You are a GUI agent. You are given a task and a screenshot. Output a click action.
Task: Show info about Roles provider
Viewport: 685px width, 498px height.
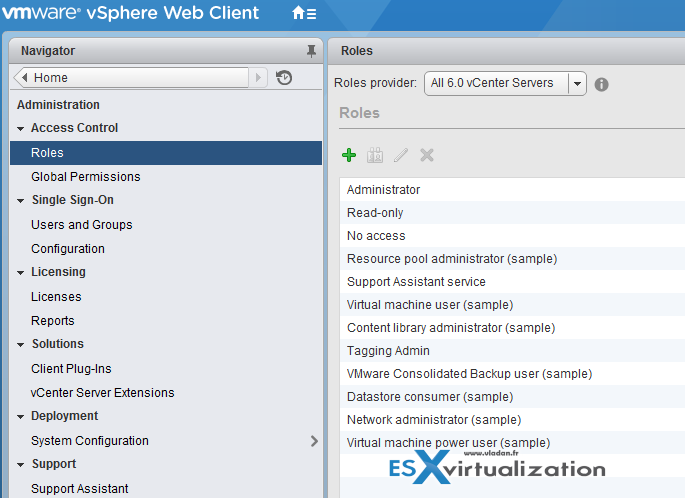coord(602,84)
